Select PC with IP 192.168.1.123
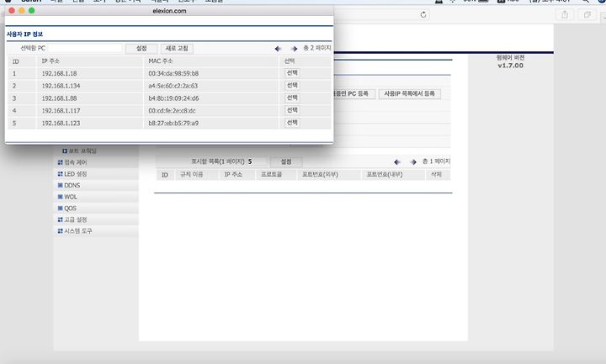 [292, 123]
